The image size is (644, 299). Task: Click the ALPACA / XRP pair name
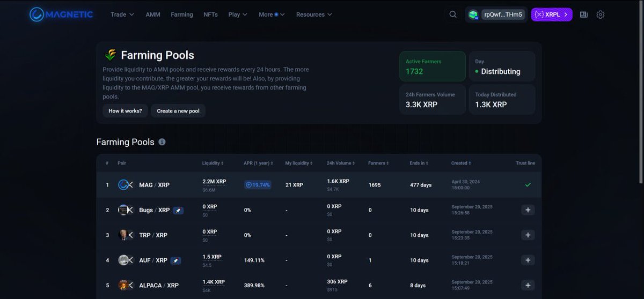tap(158, 286)
